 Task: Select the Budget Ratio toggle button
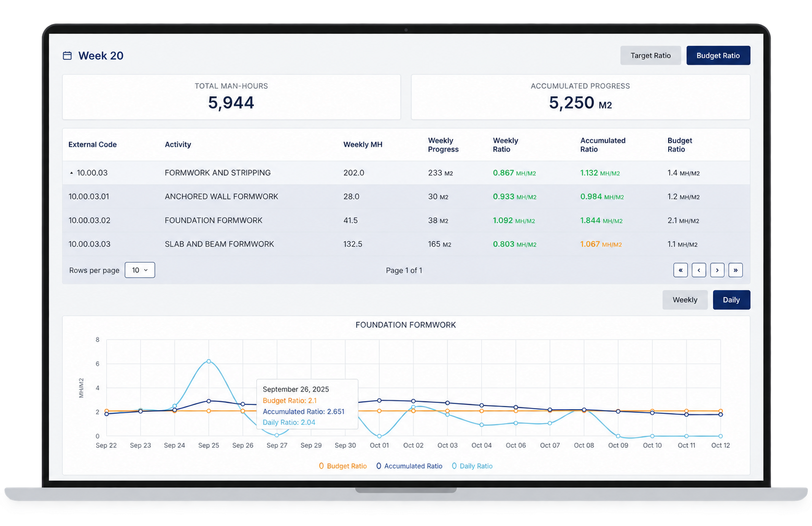[718, 55]
